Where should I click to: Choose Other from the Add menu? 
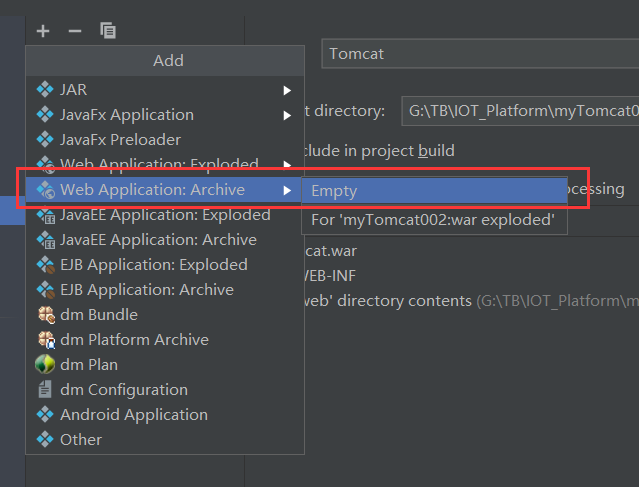tap(81, 440)
